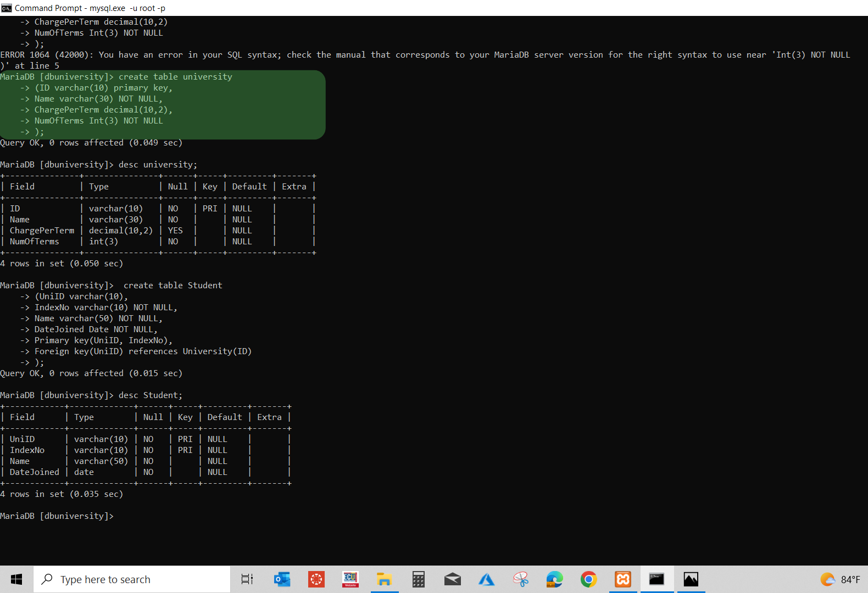Open File Explorer from the taskbar
The image size is (868, 593).
(384, 579)
